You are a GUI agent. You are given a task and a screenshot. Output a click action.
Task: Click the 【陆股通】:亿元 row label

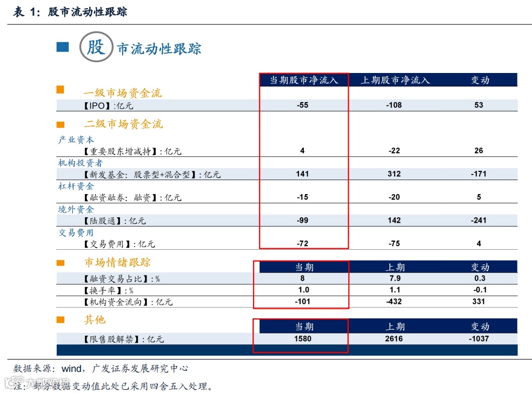pyautogui.click(x=115, y=221)
